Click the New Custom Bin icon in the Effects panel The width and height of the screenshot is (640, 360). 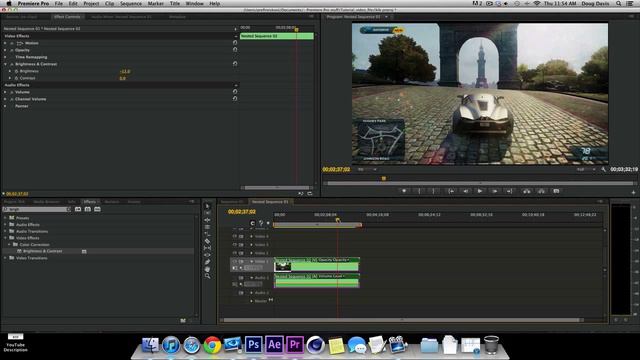tap(183, 320)
